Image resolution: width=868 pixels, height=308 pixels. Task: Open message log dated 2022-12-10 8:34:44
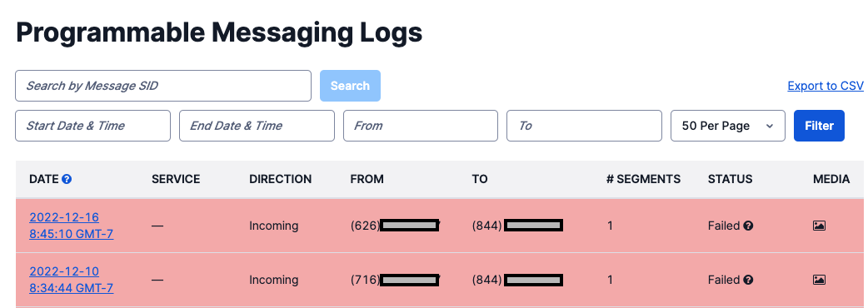click(72, 280)
